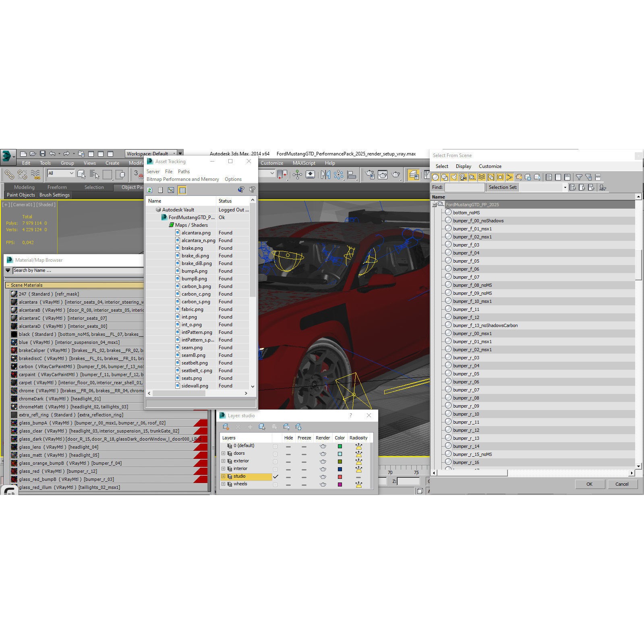Switch Asset Tracking to tree view icon
The width and height of the screenshot is (644, 644).
[171, 190]
